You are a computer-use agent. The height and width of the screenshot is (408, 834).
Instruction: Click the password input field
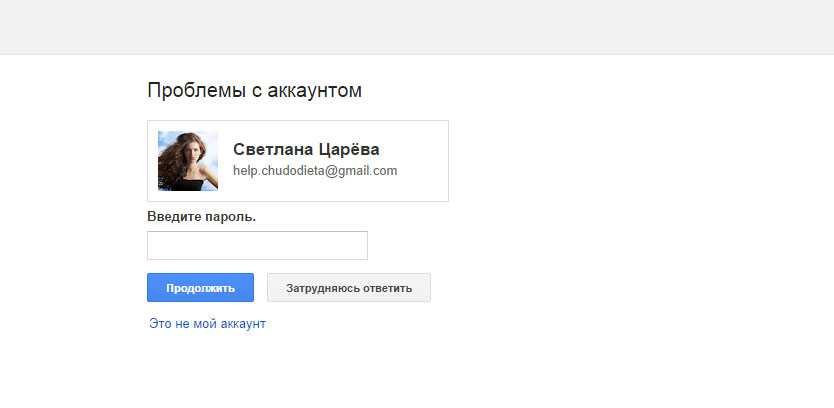click(257, 245)
